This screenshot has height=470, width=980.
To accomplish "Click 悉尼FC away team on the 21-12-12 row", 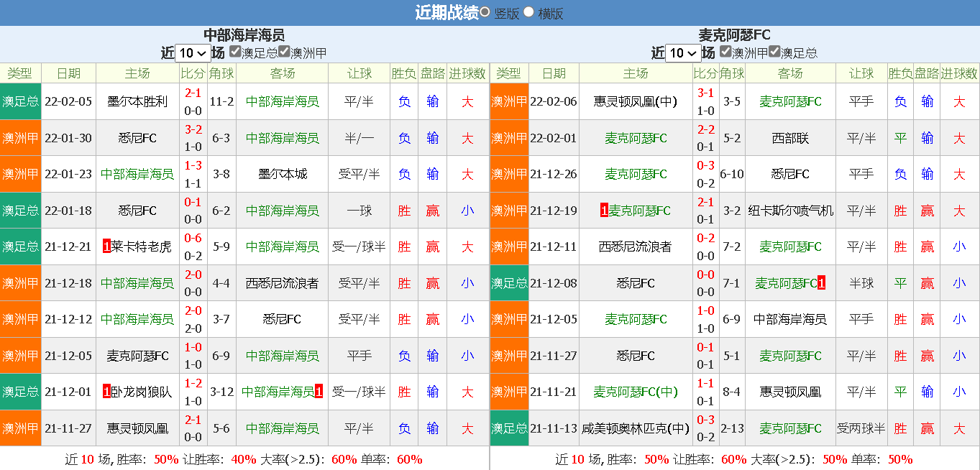I will point(283,319).
